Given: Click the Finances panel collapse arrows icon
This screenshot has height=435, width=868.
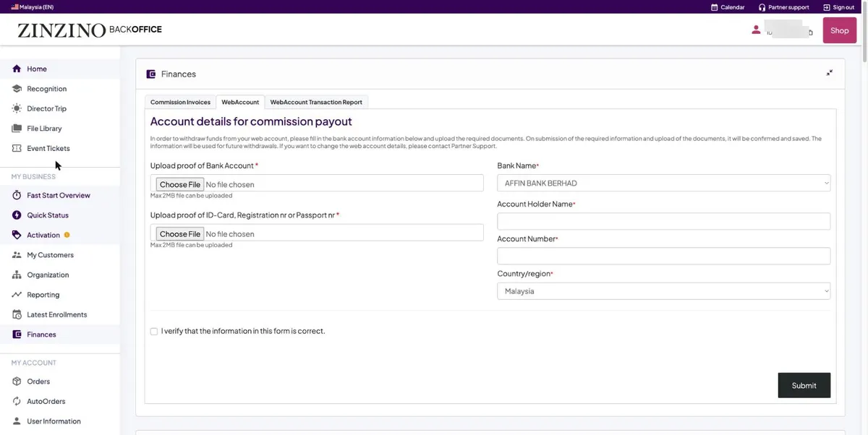Looking at the screenshot, I should pyautogui.click(x=829, y=73).
